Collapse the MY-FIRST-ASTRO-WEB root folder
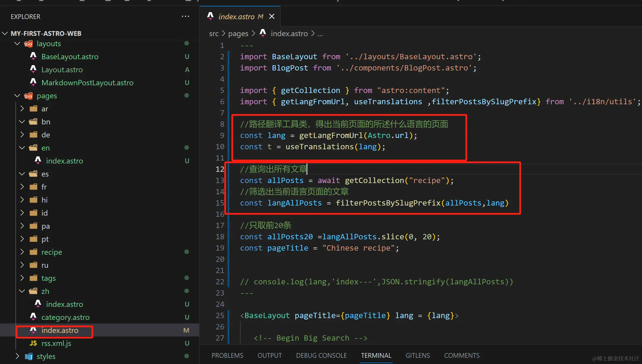This screenshot has width=642, height=364. (x=5, y=33)
